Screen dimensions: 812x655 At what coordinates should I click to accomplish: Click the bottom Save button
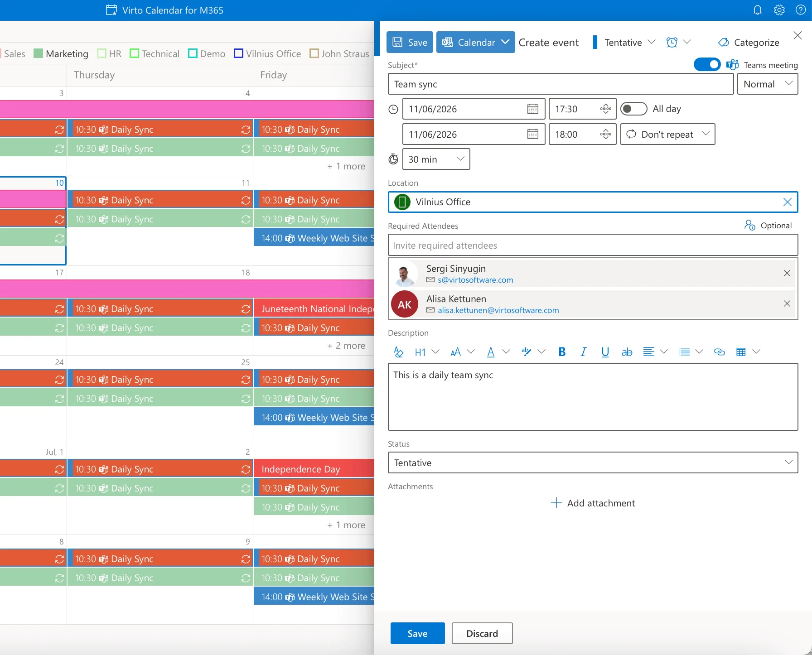417,633
